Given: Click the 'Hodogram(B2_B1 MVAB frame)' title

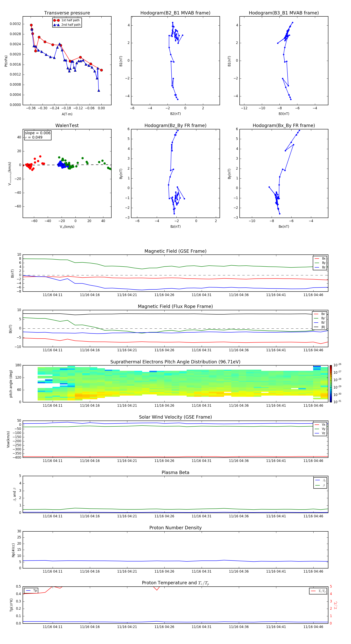Looking at the screenshot, I should point(175,13).
